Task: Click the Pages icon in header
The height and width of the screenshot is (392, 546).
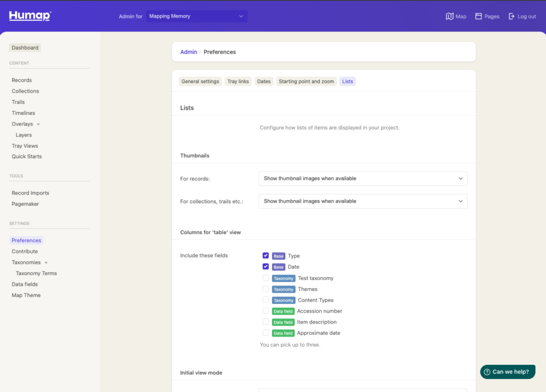Action: tap(478, 17)
